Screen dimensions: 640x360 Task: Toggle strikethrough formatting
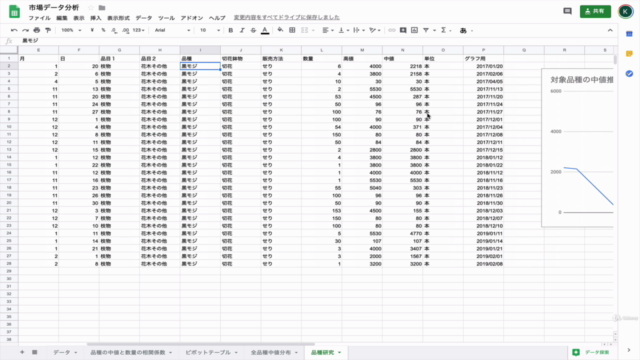click(253, 30)
